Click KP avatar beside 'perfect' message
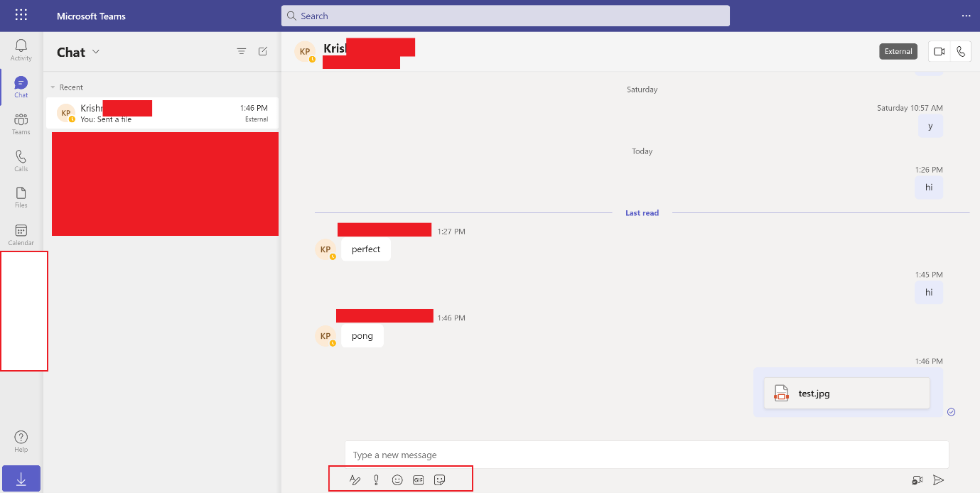Viewport: 980px width, 493px height. 325,249
